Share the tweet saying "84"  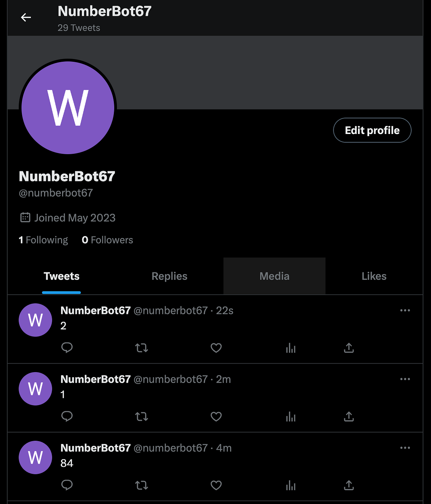pos(349,485)
